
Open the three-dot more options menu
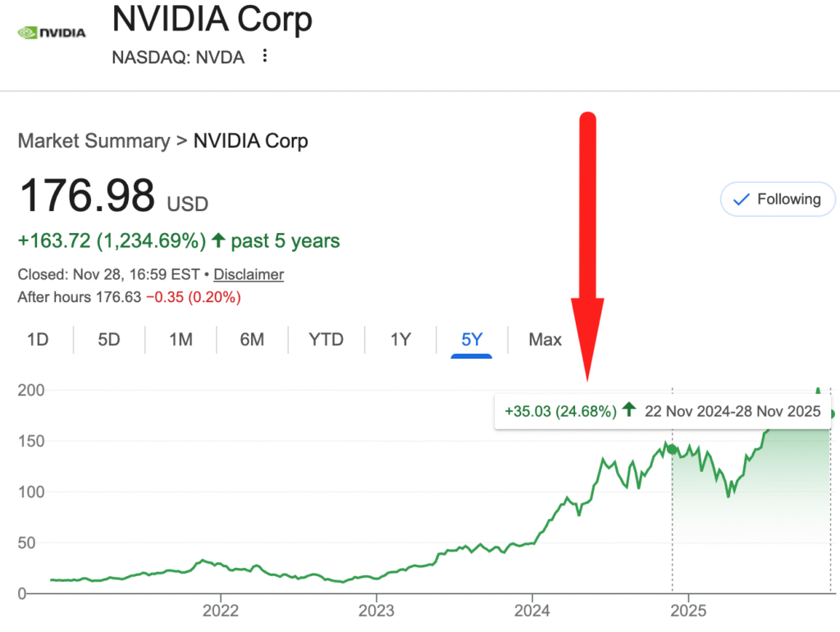(x=264, y=56)
